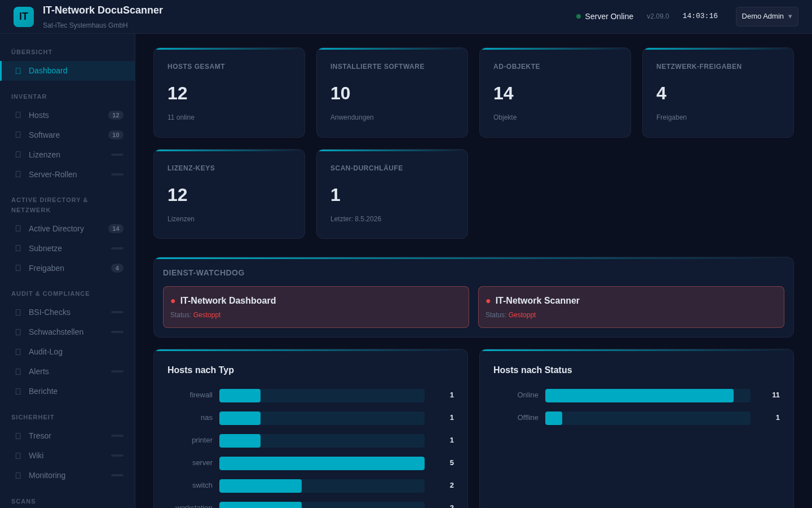Image resolution: width=812 pixels, height=508 pixels.
Task: Click the Dashboard sidebar icon
Action: [18, 71]
